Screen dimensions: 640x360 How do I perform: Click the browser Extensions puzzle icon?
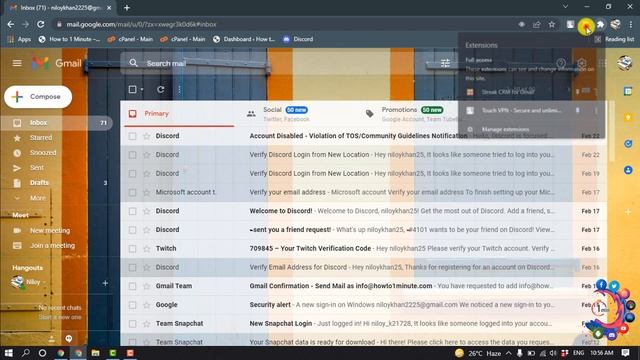[x=600, y=24]
